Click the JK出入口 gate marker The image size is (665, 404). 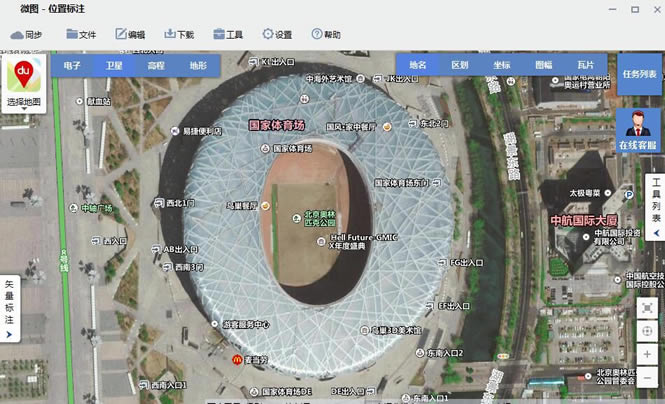coord(377,78)
